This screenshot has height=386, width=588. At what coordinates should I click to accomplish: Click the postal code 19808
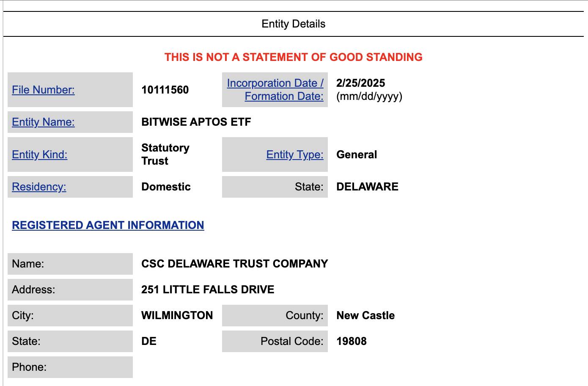pyautogui.click(x=352, y=341)
